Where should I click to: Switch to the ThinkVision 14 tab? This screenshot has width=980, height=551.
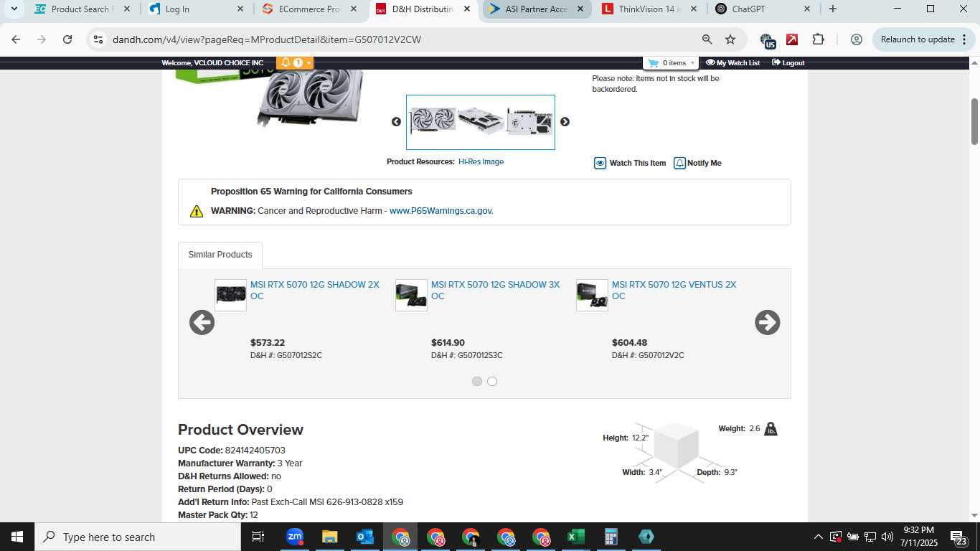pyautogui.click(x=651, y=9)
